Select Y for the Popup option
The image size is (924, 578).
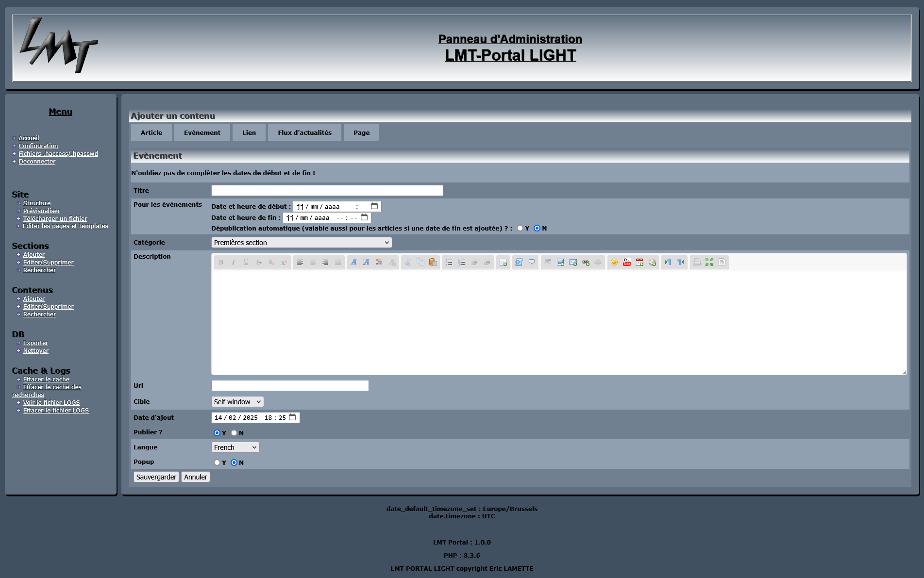(217, 462)
